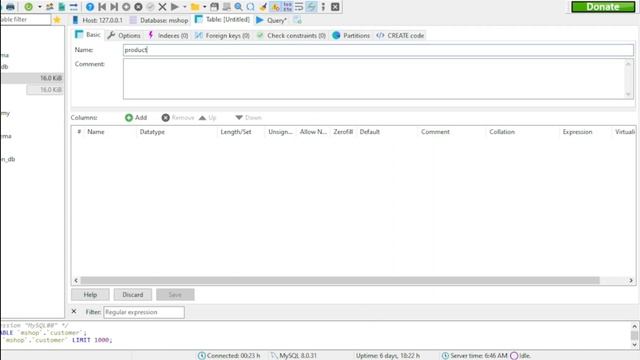Toggle the Stop on errors icon
The width and height of the screenshot is (640, 360).
pyautogui.click(x=275, y=7)
